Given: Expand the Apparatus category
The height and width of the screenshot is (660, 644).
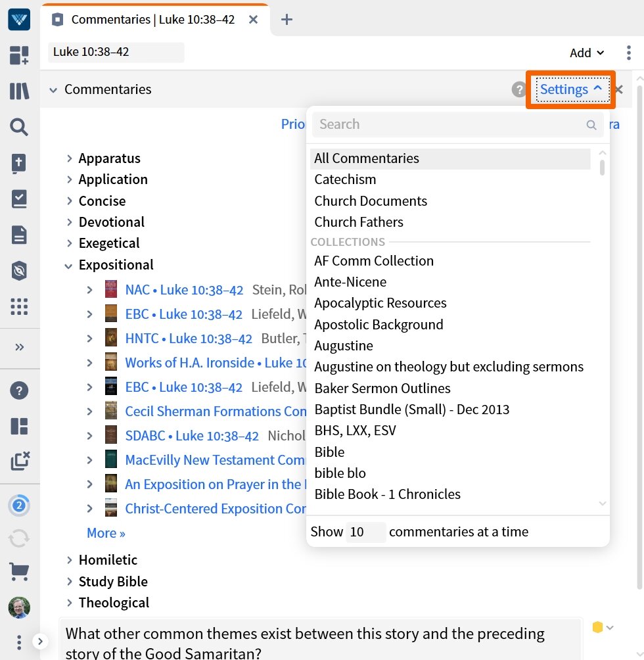Looking at the screenshot, I should 70,158.
